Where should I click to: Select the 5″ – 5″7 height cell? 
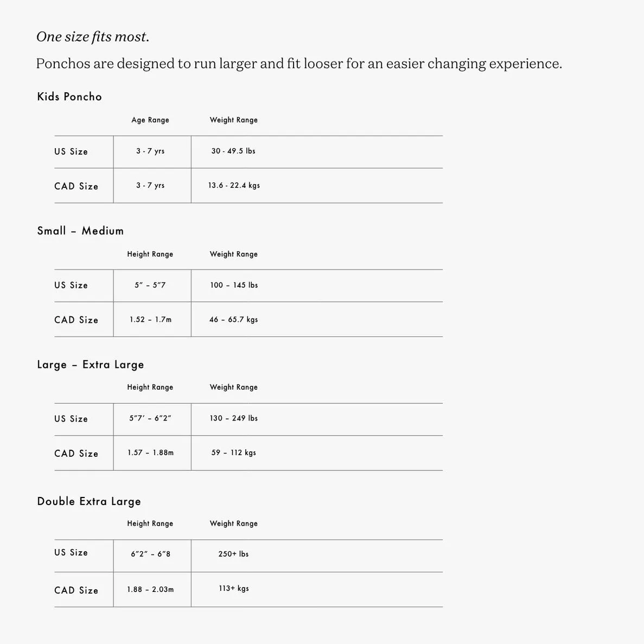click(150, 285)
